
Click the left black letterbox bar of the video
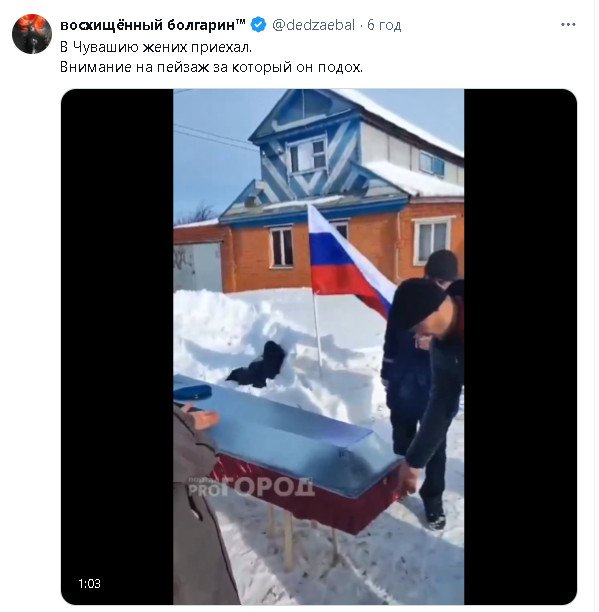[117, 347]
